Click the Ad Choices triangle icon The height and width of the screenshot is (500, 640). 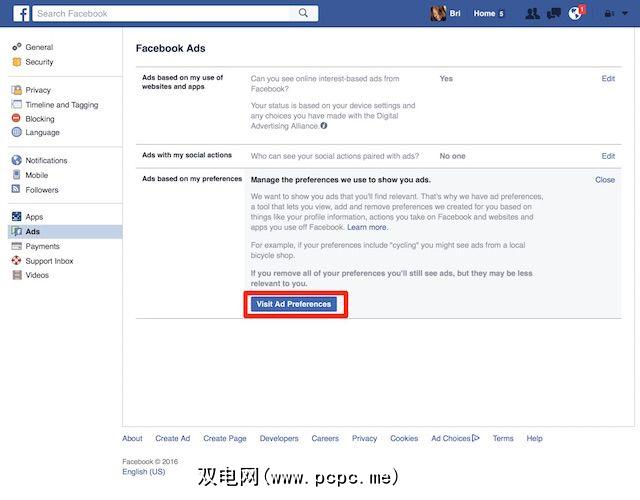[476, 438]
